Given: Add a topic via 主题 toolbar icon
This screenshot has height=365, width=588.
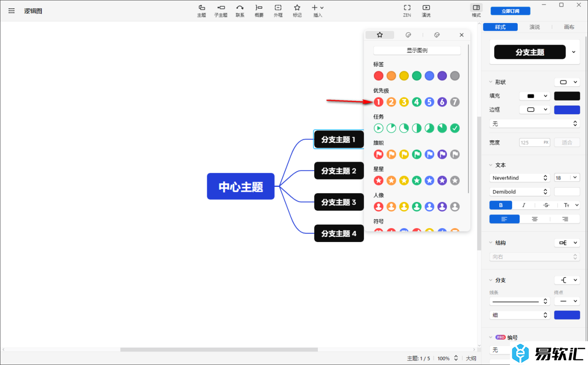Looking at the screenshot, I should pyautogui.click(x=202, y=11).
